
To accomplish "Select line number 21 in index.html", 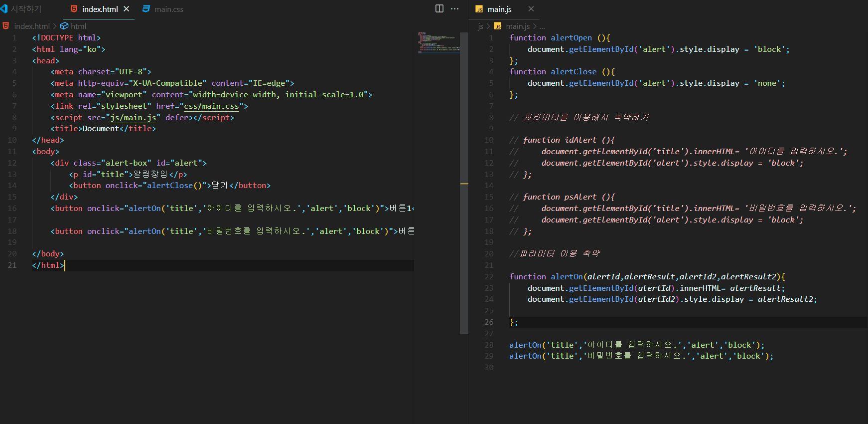I will (x=12, y=265).
